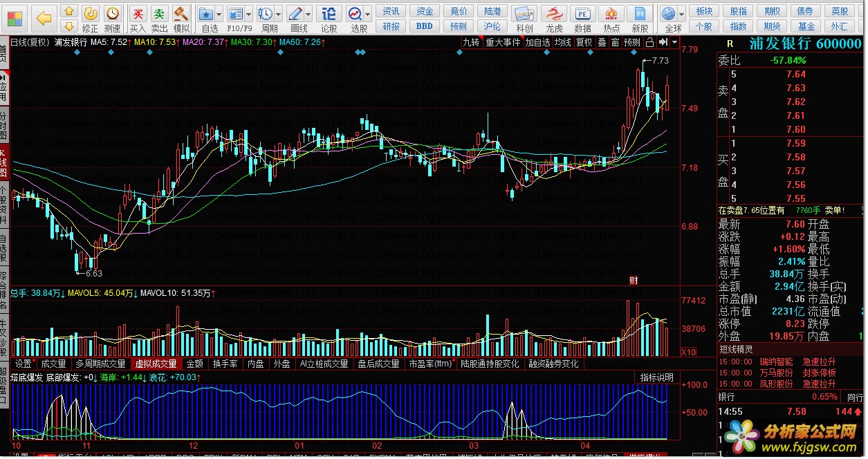The height and width of the screenshot is (459, 868).
Task: Toggle the 窗 window option
Action: [614, 42]
